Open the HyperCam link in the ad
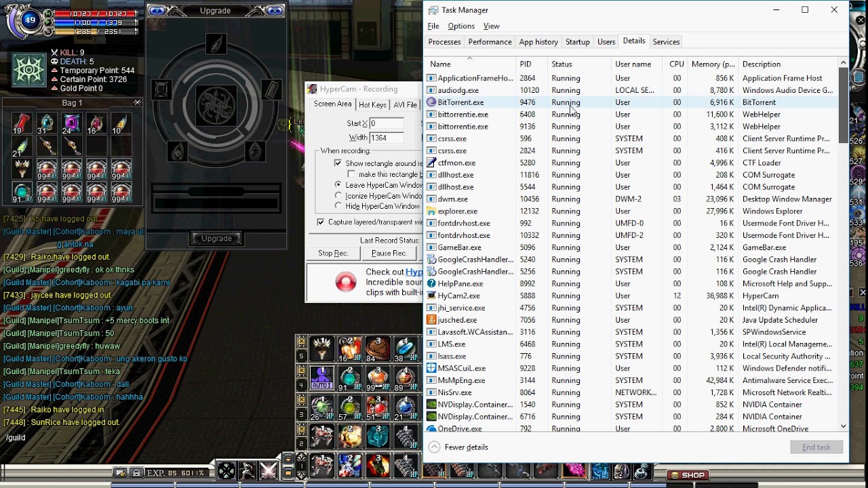The image size is (868, 488). (x=414, y=272)
